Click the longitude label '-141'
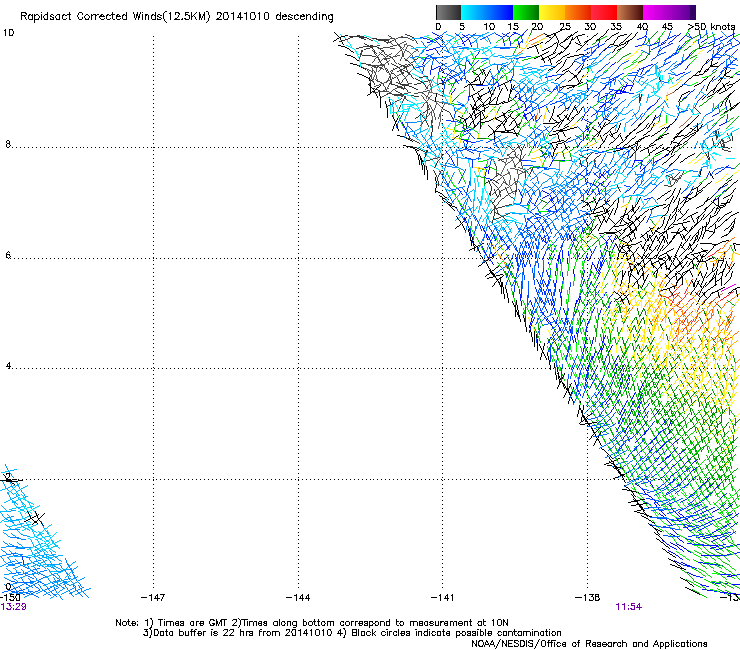The image size is (740, 650). 442,598
